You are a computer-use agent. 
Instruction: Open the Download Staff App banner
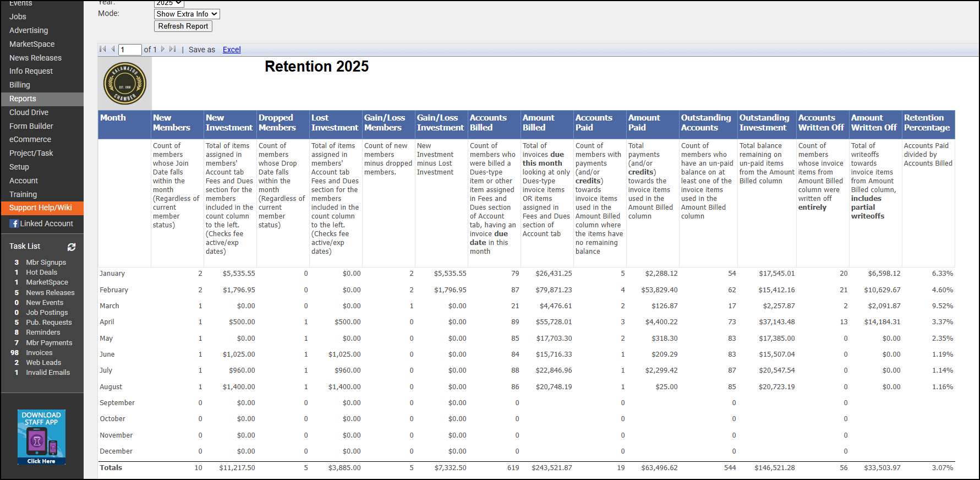[x=41, y=437]
